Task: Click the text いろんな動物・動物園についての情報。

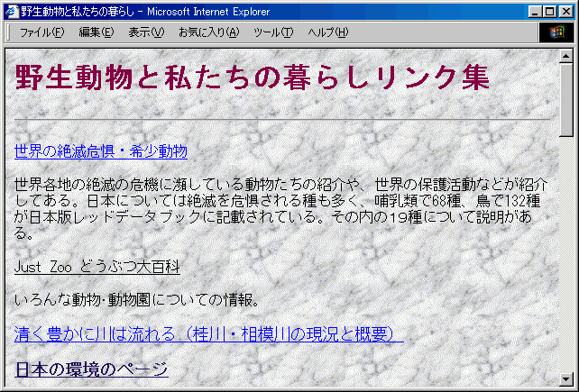Action: click(x=137, y=300)
